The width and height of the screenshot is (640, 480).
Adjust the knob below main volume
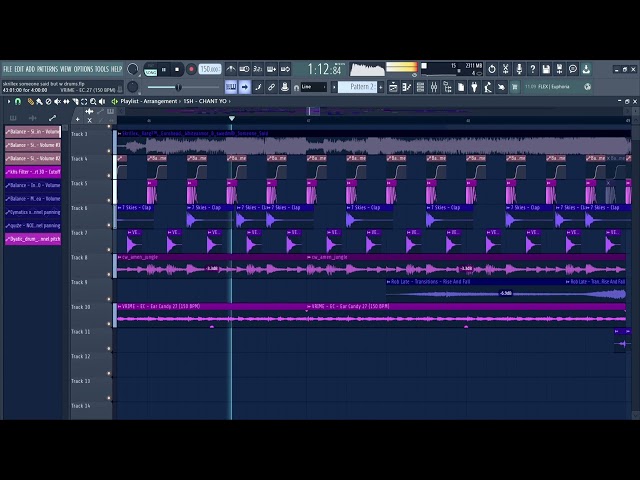pos(133,87)
